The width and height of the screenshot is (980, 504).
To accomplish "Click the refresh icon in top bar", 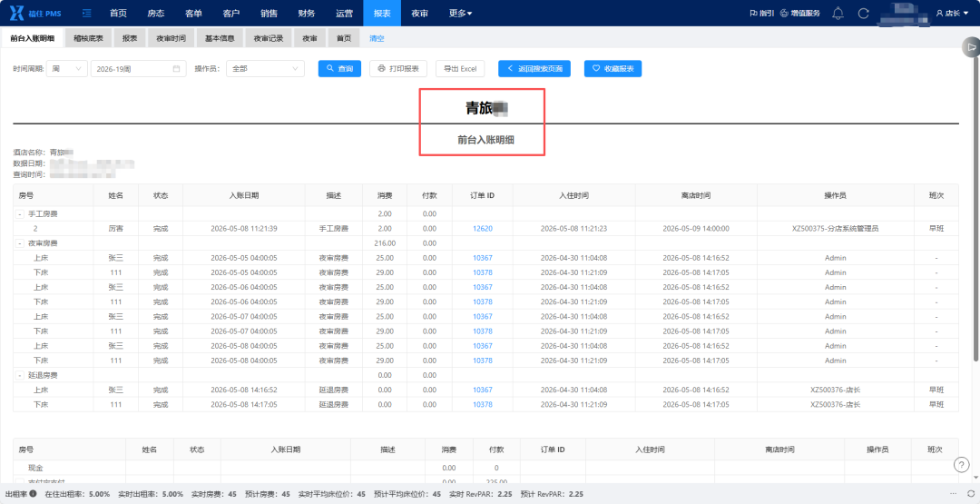I will [864, 13].
